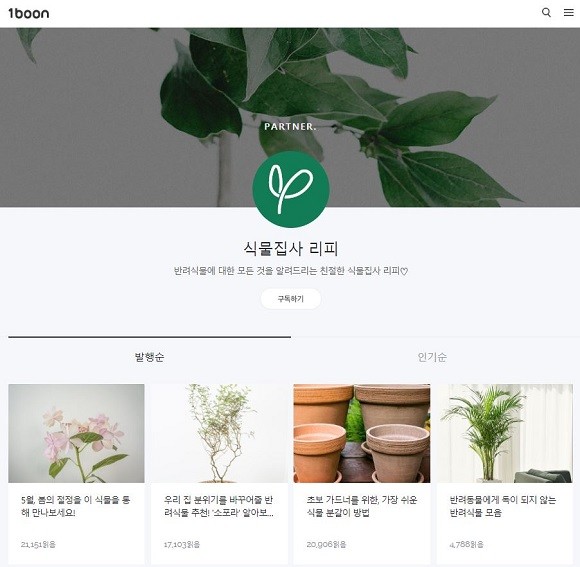Click the 21,151읽음 read count
580x567 pixels.
(38, 544)
